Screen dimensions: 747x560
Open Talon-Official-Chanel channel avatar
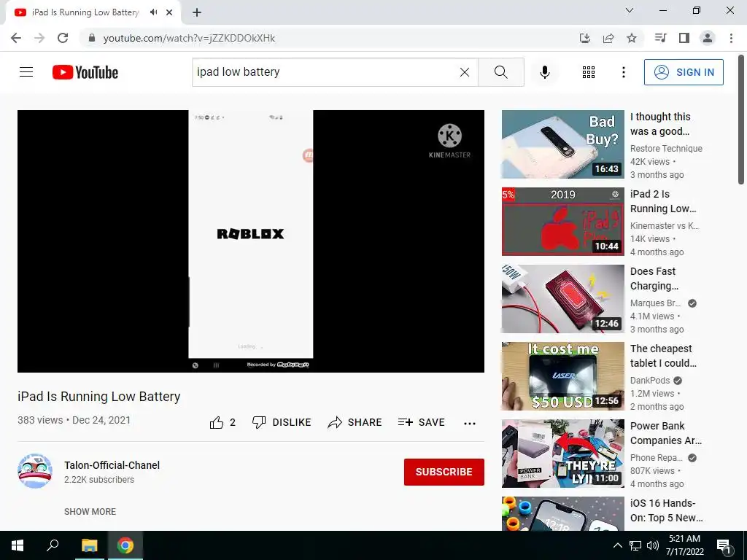[x=35, y=471]
